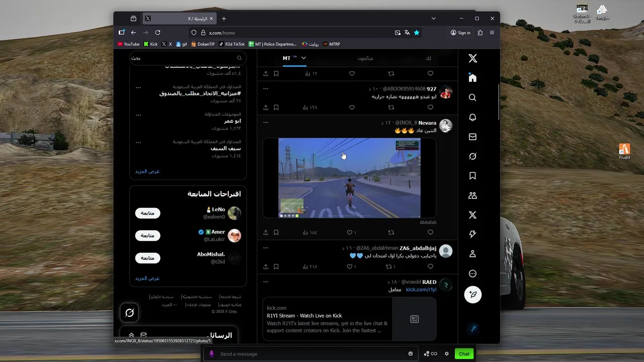644x362 pixels.
Task: Reply to the Nevara post
Action: point(430,232)
